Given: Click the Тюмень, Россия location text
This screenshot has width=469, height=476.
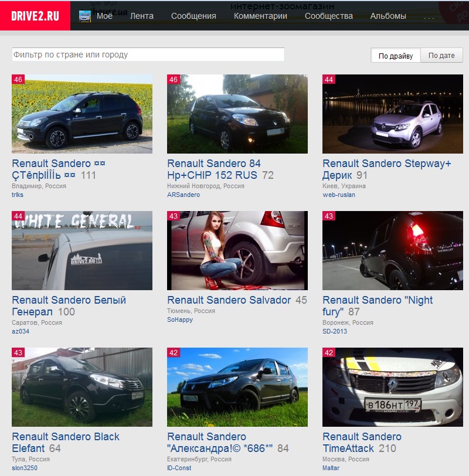Looking at the screenshot, I should coord(191,311).
